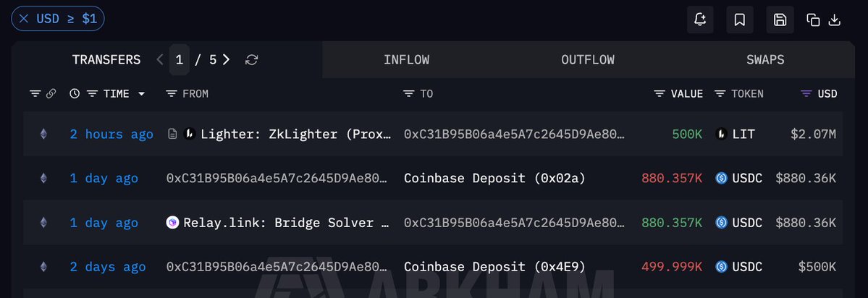Remove the USD ≥ $1 filter chip
The image size is (868, 298).
tap(24, 19)
